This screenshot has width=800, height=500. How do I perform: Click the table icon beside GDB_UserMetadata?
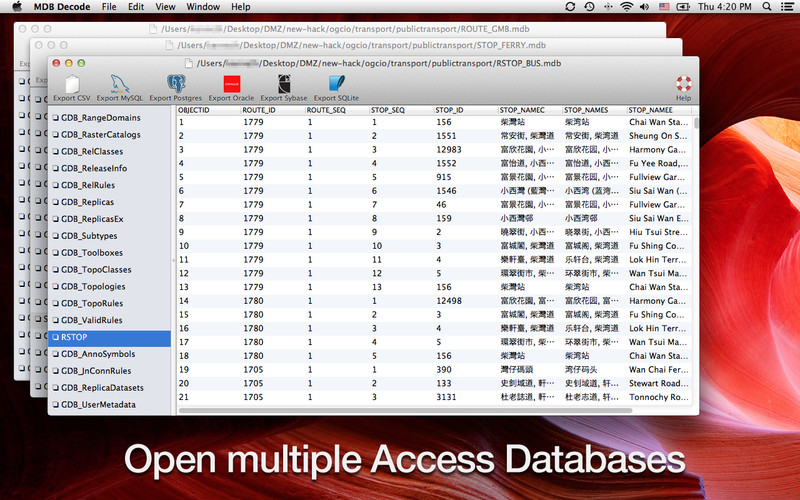point(56,405)
